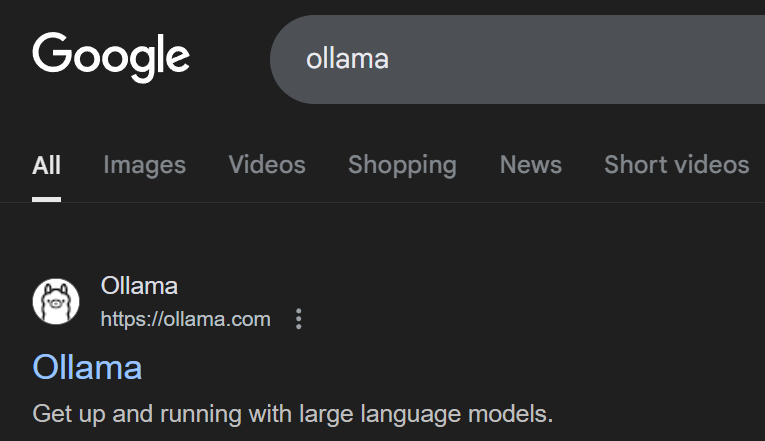Click the https://ollama.com URL
This screenshot has width=765, height=441.
point(185,320)
